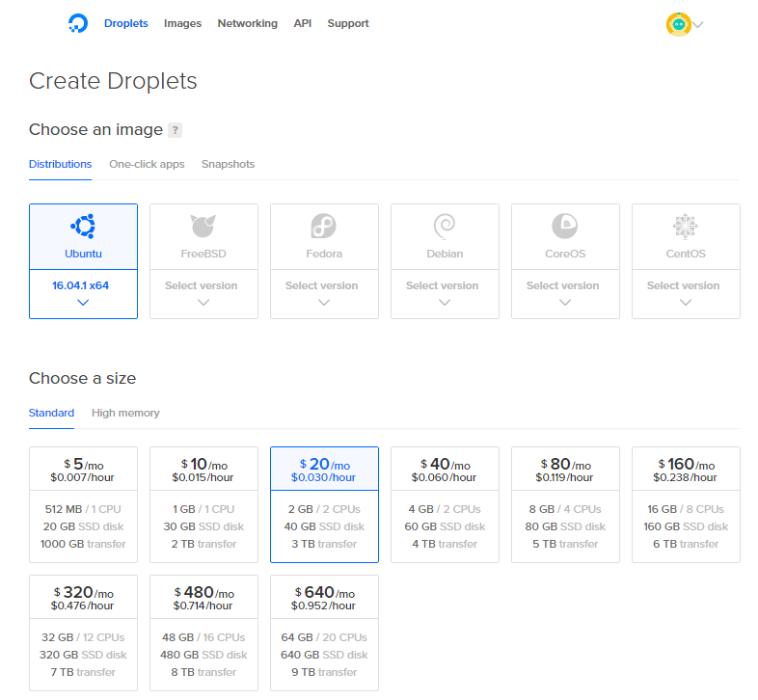This screenshot has width=758, height=700.
Task: Choose the CoreOS distribution icon
Action: point(565,227)
